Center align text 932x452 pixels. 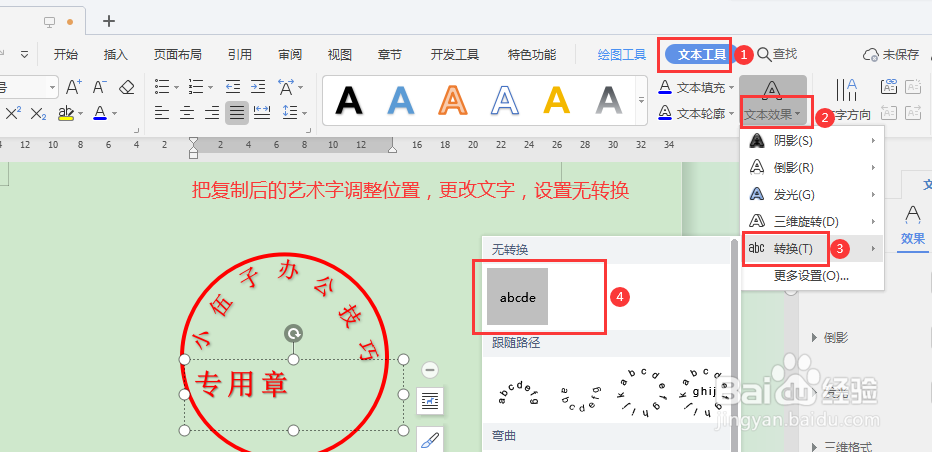click(187, 112)
